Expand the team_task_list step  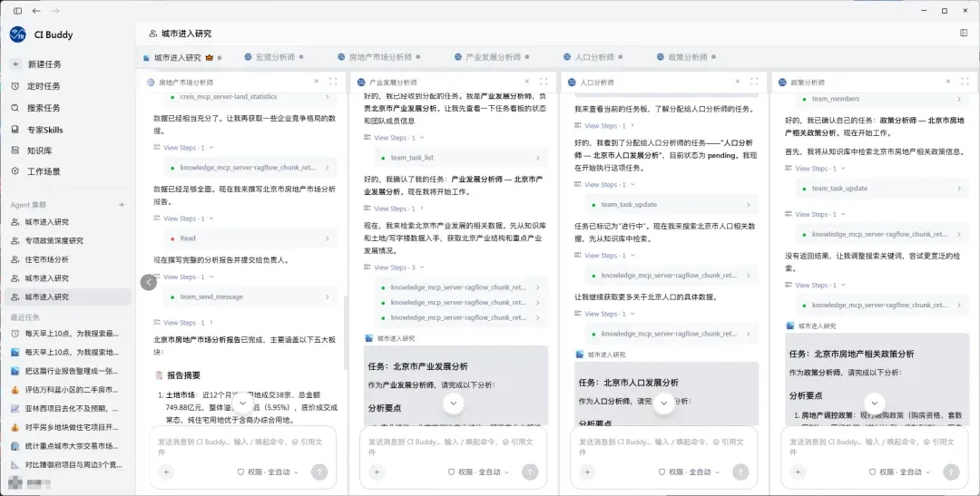click(x=461, y=158)
